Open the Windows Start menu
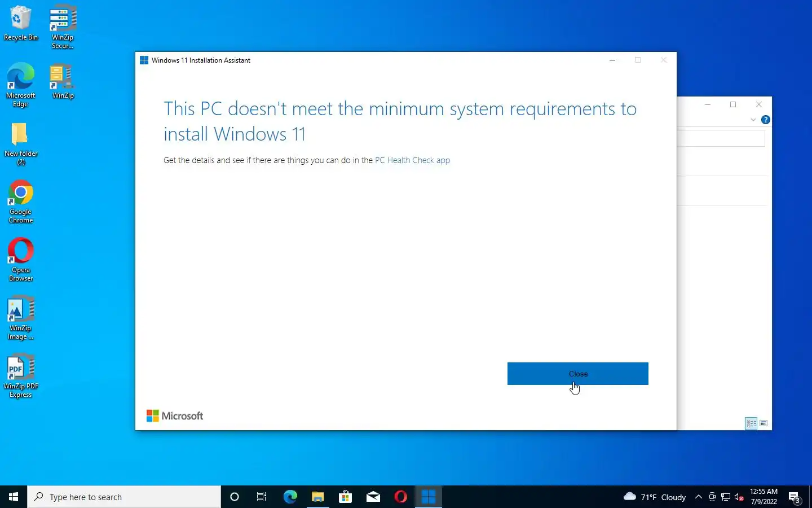This screenshot has height=508, width=812. [14, 497]
